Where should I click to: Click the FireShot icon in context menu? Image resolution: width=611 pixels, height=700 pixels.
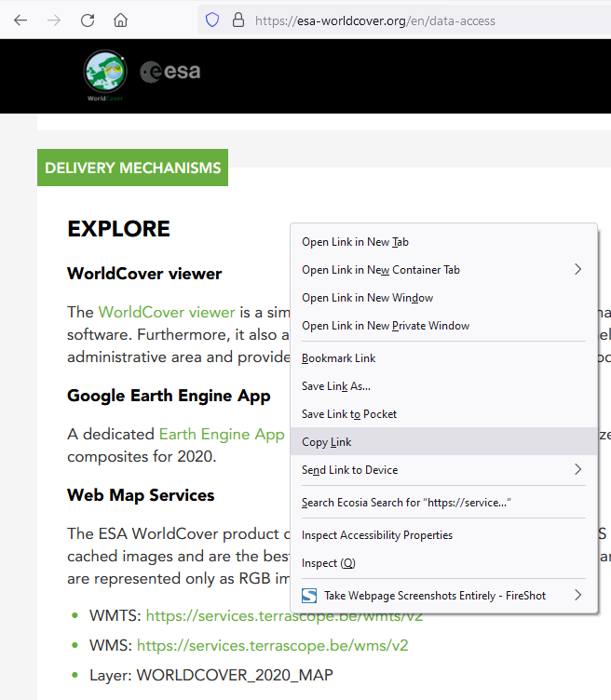click(x=309, y=596)
